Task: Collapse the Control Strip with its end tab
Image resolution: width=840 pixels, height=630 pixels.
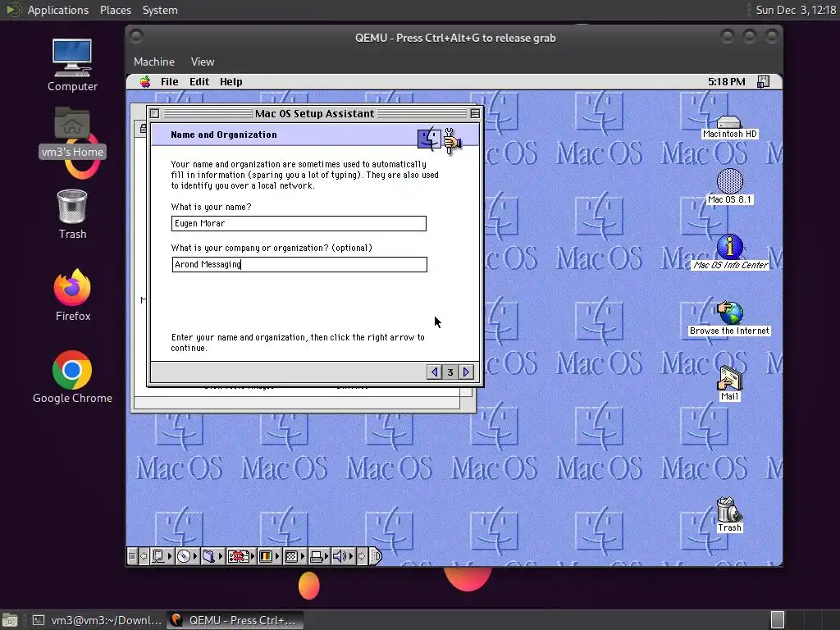Action: pyautogui.click(x=376, y=556)
